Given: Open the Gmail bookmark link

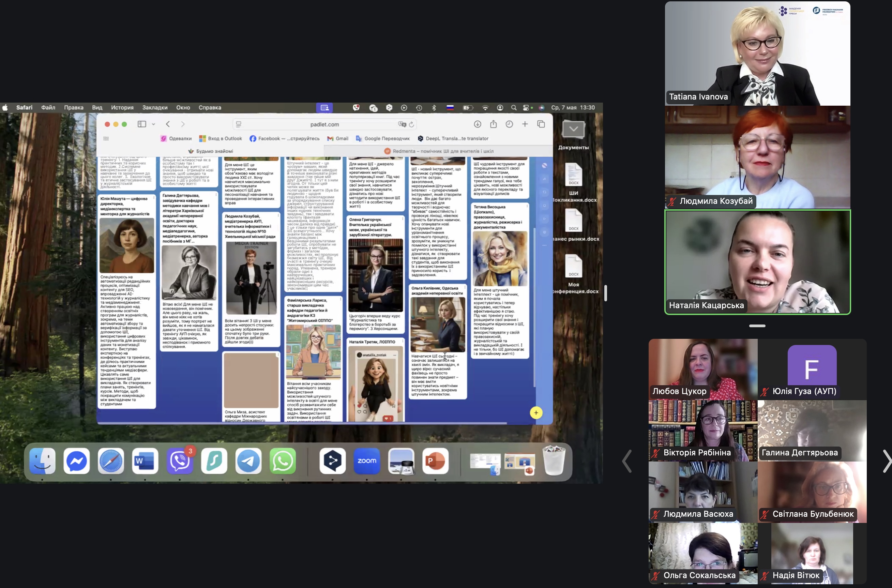Looking at the screenshot, I should point(338,138).
